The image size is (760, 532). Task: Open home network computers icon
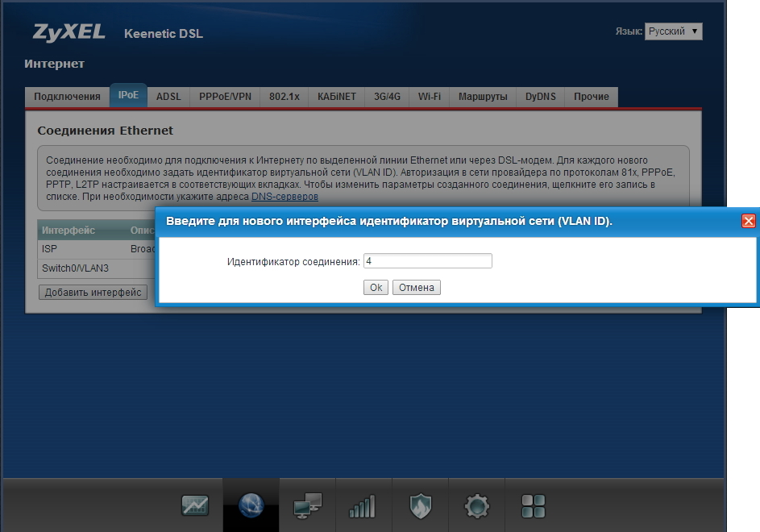[307, 505]
